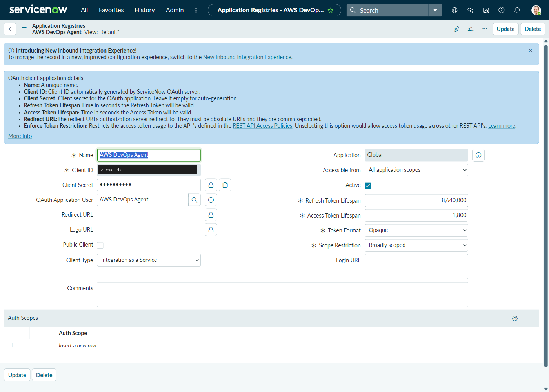Toggle the Public Client checkbox
The width and height of the screenshot is (549, 392).
(x=100, y=245)
